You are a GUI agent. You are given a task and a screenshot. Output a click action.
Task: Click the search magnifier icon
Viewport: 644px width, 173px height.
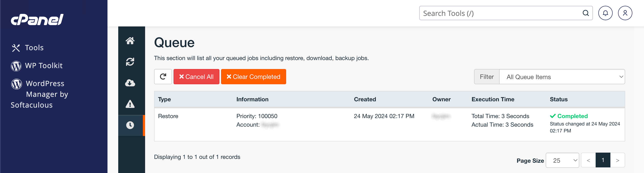coord(586,13)
